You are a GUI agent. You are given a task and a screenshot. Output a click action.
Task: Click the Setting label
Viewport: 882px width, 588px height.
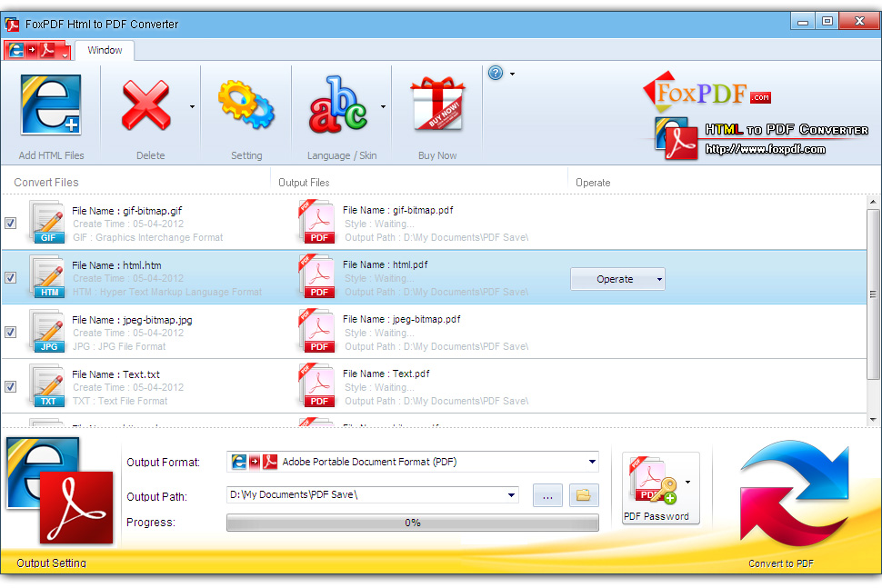click(246, 155)
